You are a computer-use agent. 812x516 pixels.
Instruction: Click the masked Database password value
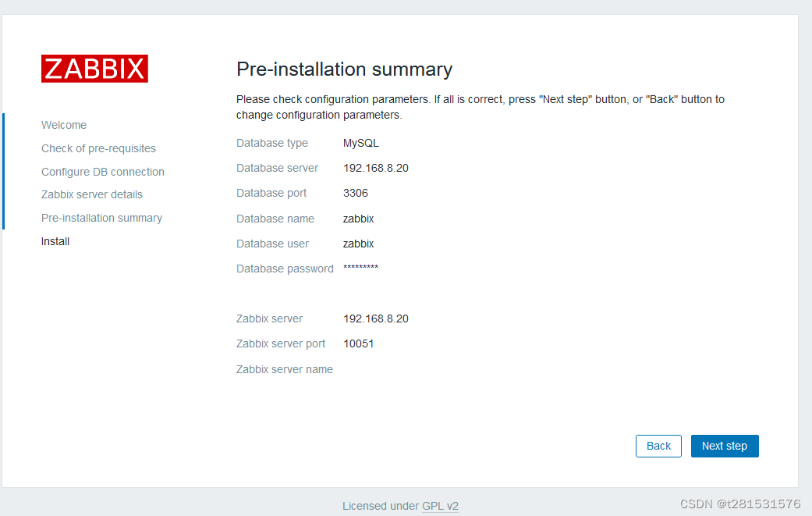coord(360,268)
